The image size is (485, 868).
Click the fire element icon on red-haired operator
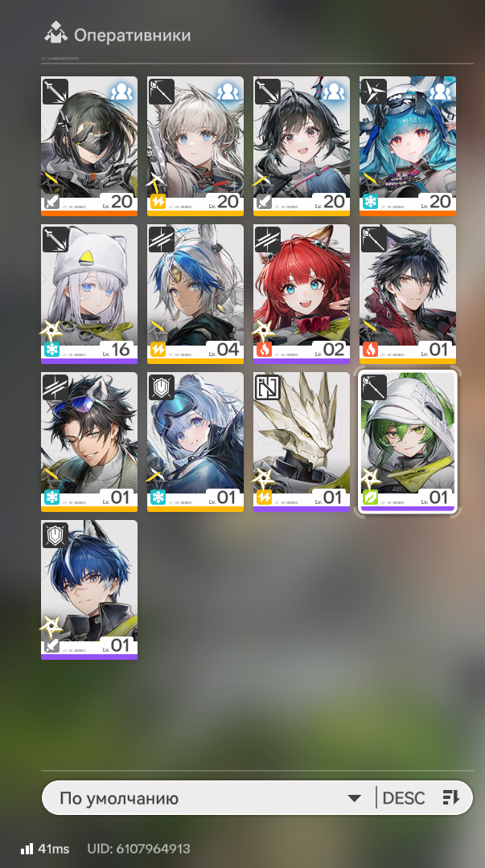pyautogui.click(x=263, y=350)
